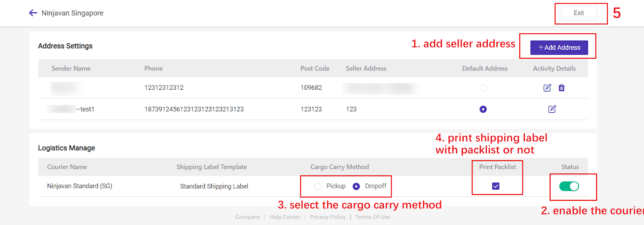Viewport: 644px width, 225px height.
Task: Choose Dropoff cargo carry method
Action: tap(356, 186)
